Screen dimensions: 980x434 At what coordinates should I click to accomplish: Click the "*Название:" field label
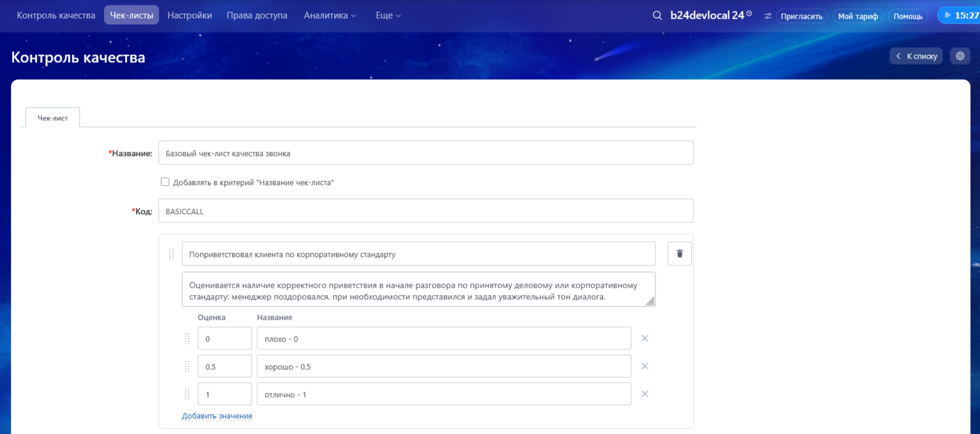131,154
